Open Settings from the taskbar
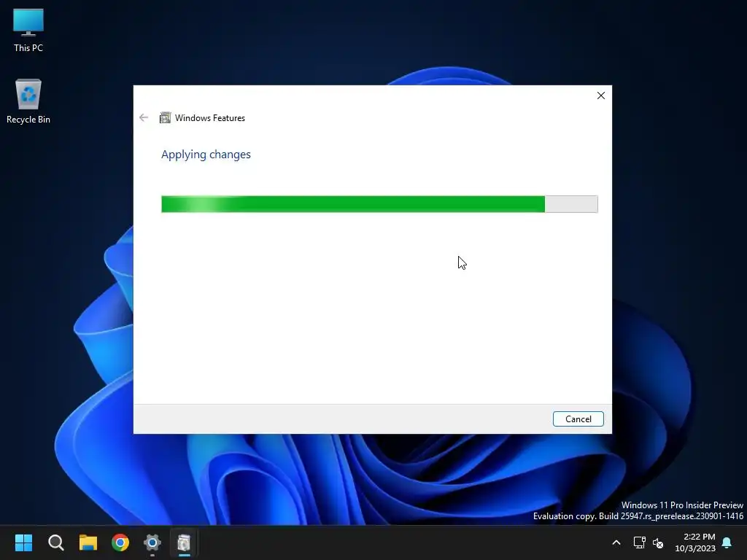747x560 pixels. click(x=152, y=542)
